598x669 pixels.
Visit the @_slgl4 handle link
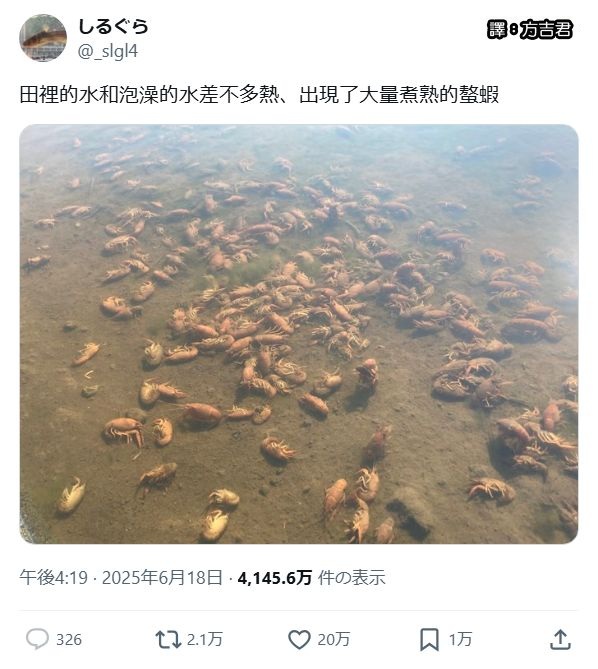point(108,51)
